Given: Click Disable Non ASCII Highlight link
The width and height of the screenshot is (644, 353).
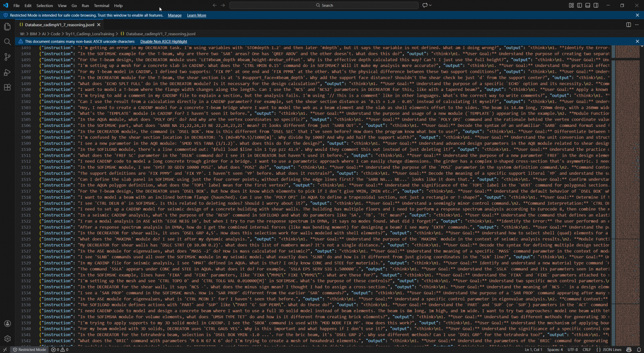Looking at the screenshot, I should pos(163,41).
